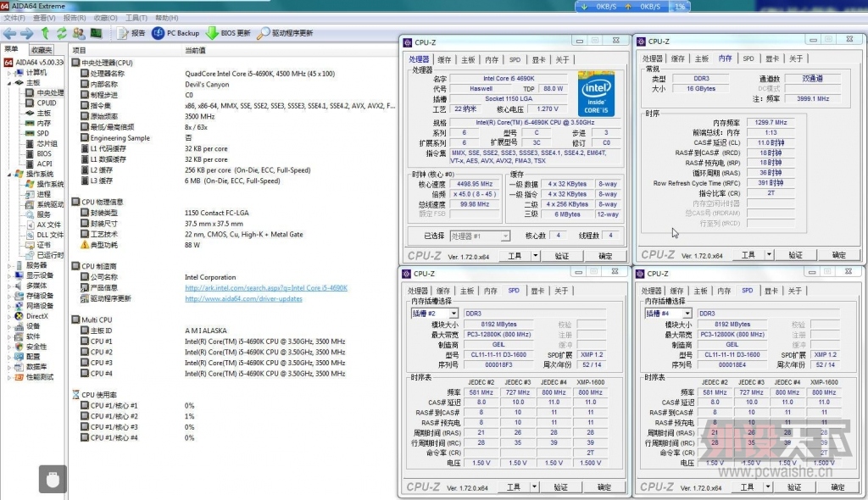Select 服务 item in the sidebar tree

coord(44,214)
